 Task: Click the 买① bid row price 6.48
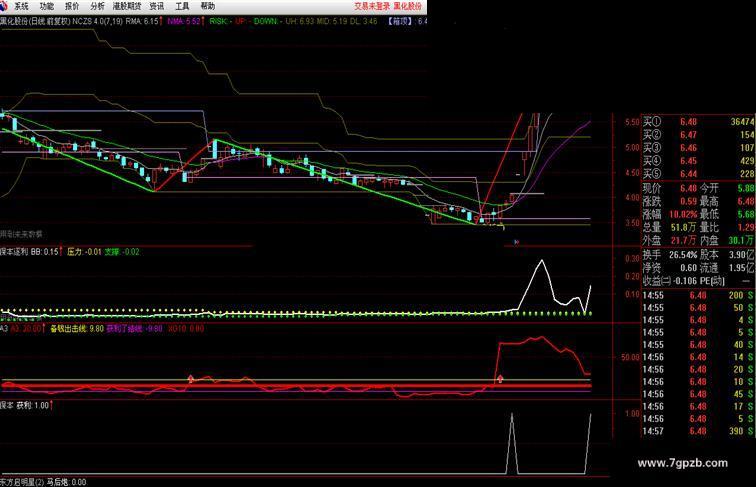click(x=688, y=122)
